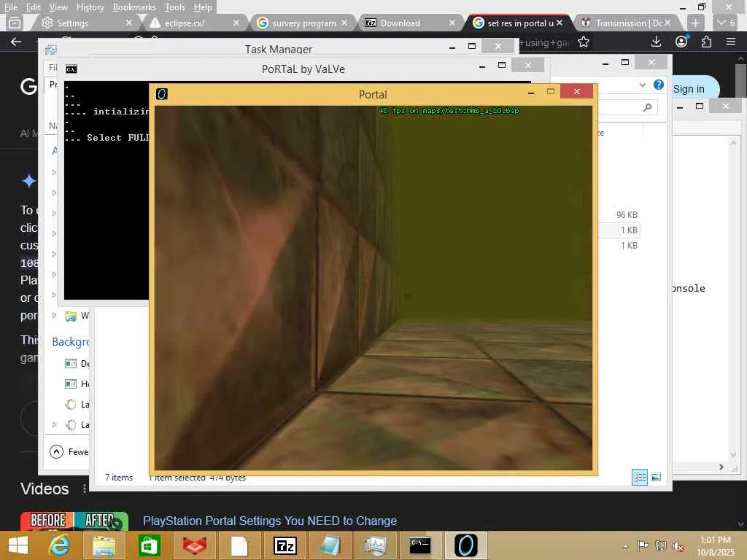747x560 pixels.
Task: Select the Background processes heading in Task Manager
Action: pos(71,341)
